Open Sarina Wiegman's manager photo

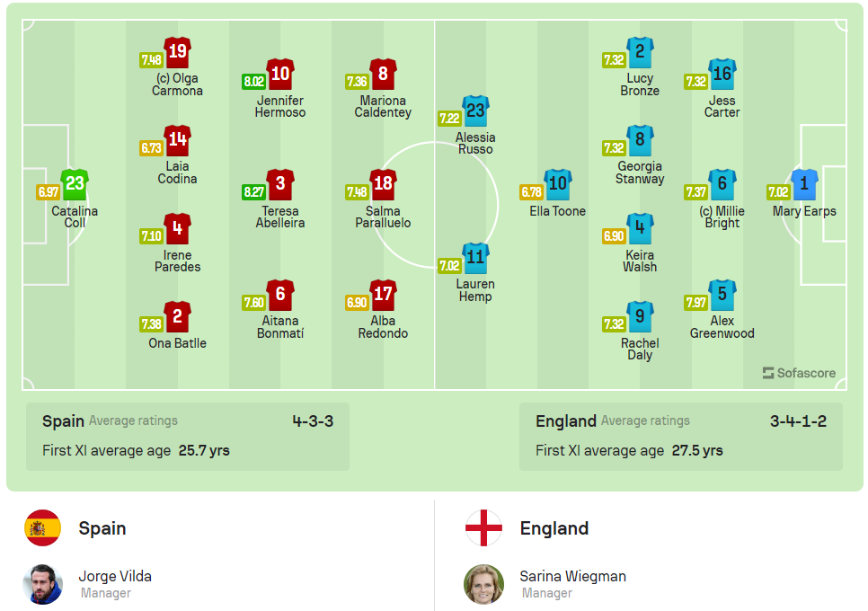pos(483,584)
